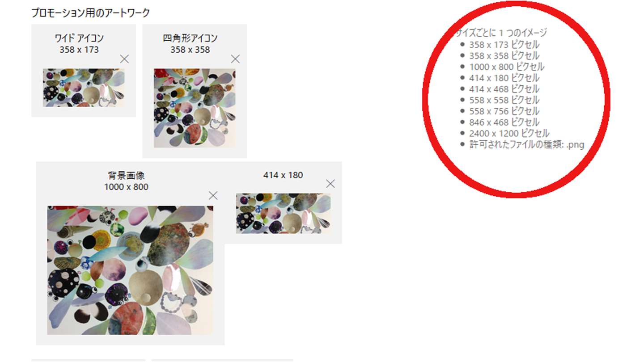Remove the ワイド アイコン image with its X

[124, 59]
